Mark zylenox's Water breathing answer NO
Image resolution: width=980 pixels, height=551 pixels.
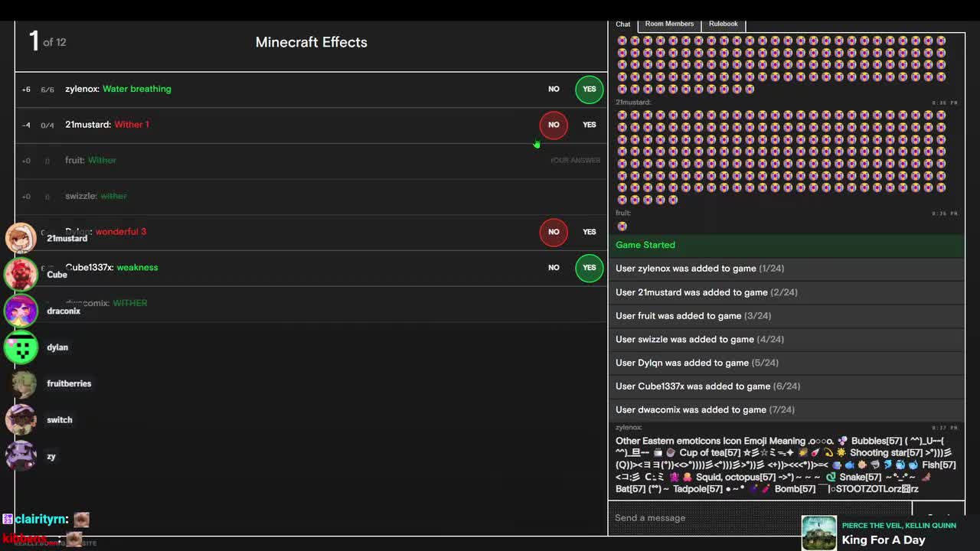tap(554, 89)
